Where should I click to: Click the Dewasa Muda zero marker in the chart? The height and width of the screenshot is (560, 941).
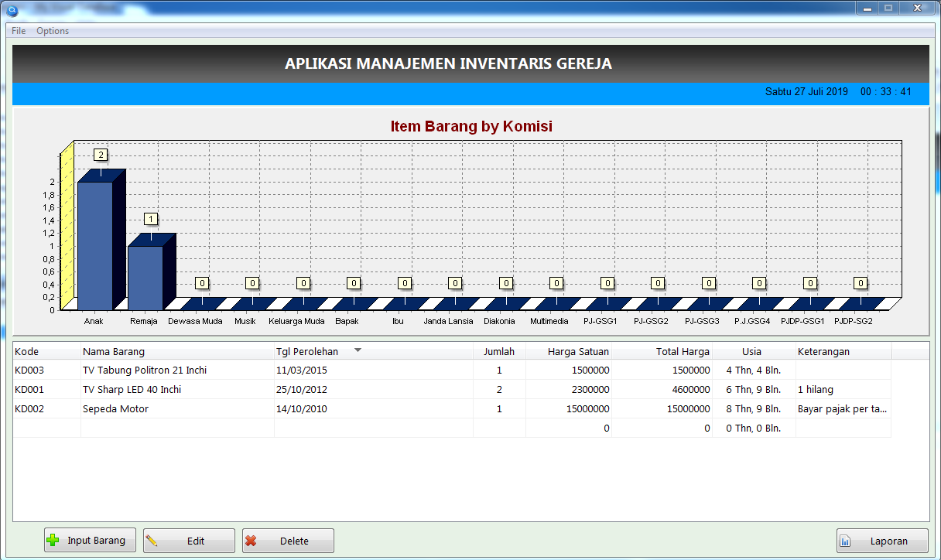[x=202, y=283]
